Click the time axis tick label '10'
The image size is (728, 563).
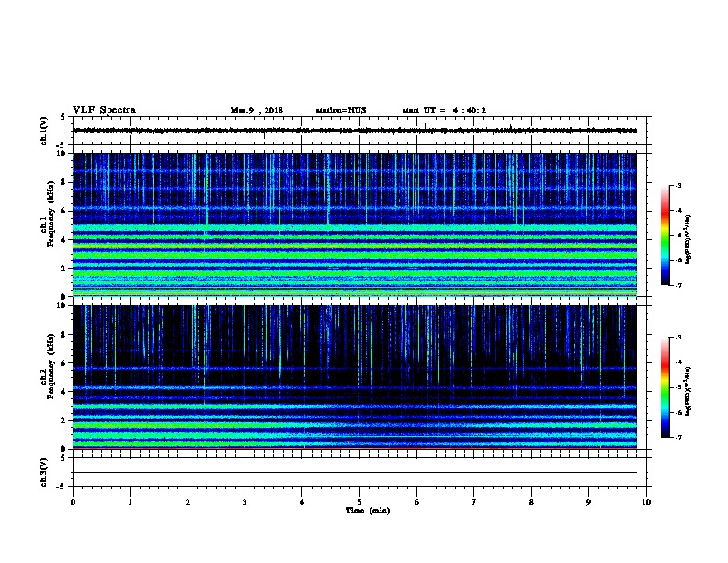(x=646, y=501)
